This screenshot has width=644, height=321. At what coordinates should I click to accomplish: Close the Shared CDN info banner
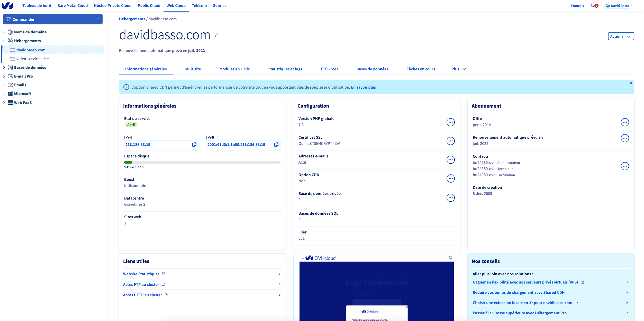click(631, 83)
